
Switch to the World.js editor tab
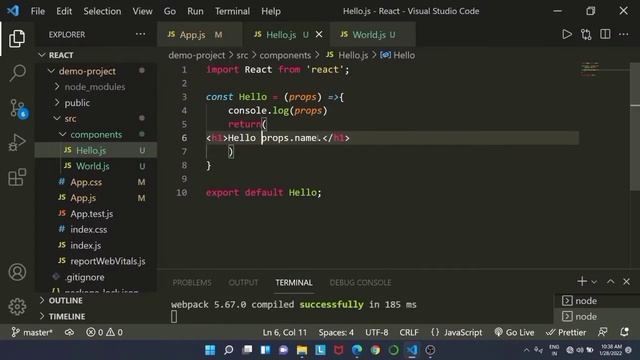(372, 35)
